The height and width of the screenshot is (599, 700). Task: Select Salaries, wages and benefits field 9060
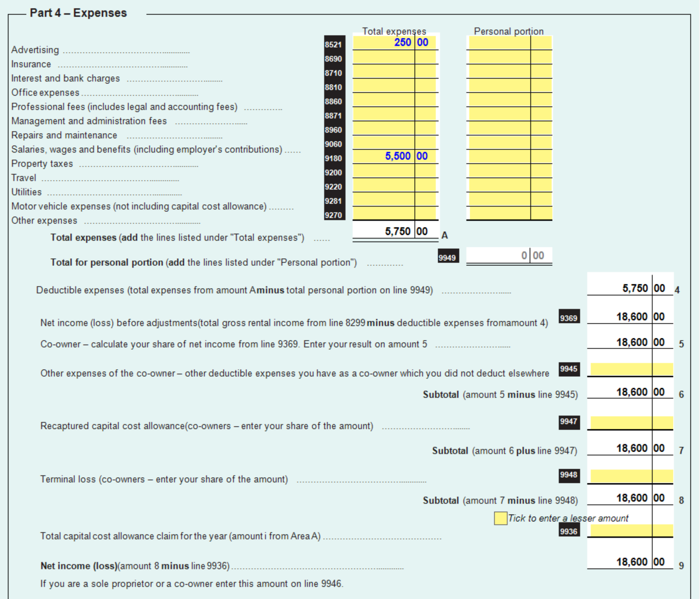(x=394, y=142)
